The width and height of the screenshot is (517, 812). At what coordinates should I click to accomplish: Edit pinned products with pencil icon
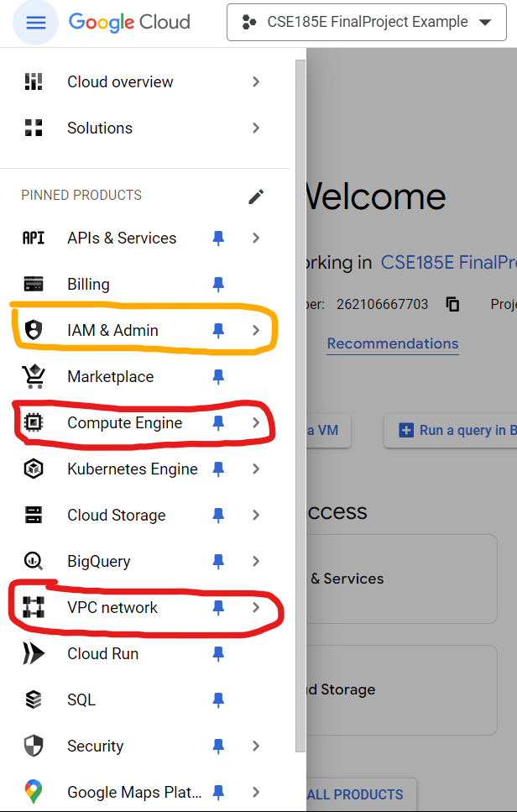click(256, 196)
